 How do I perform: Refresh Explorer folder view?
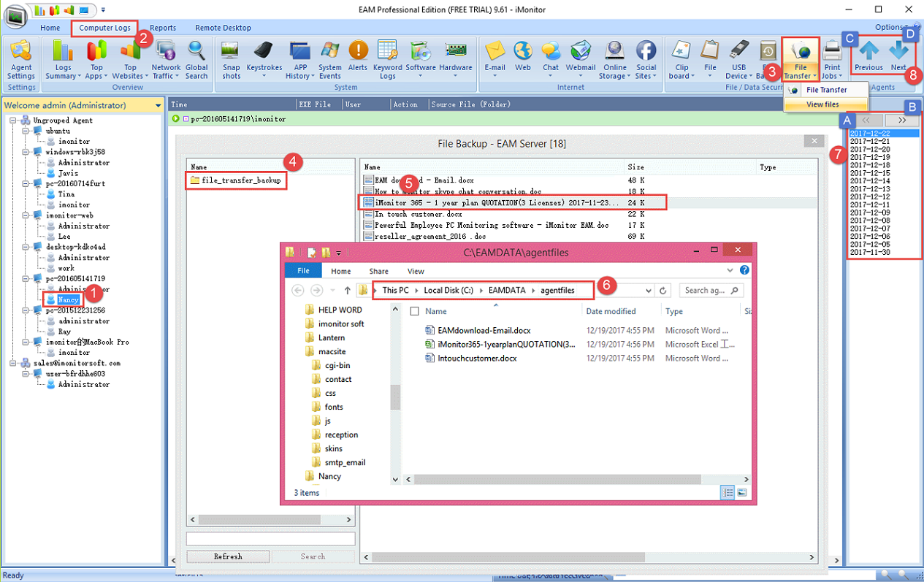tap(663, 291)
